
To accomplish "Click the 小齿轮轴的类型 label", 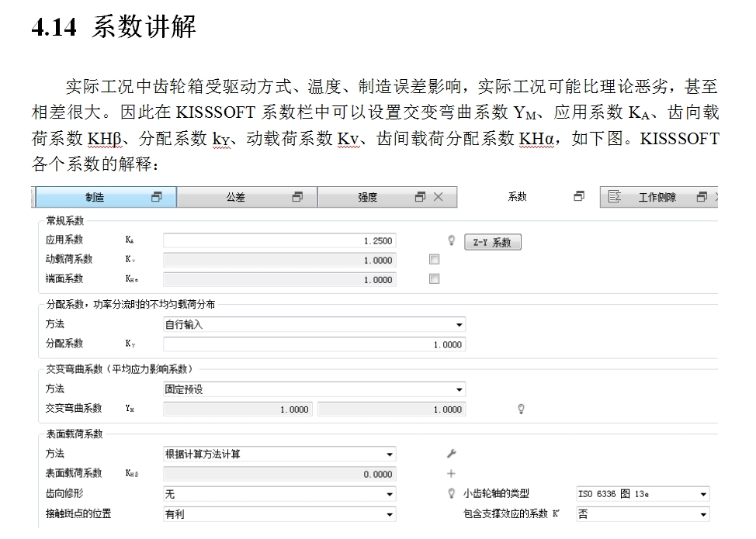I will [x=496, y=493].
